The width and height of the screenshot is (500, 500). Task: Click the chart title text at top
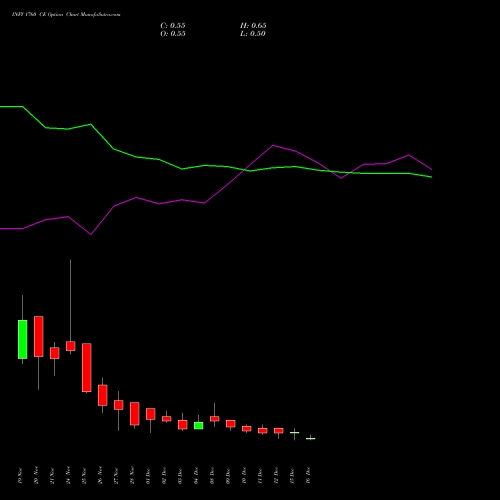click(66, 15)
